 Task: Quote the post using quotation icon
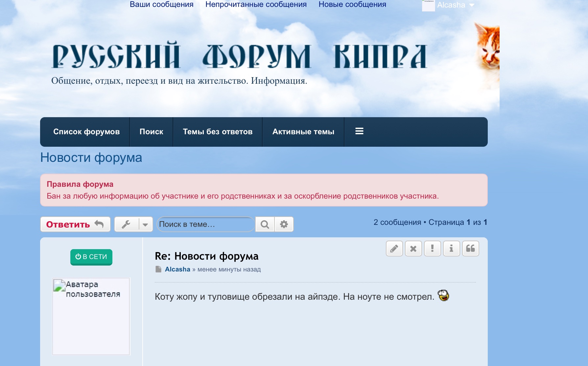(x=470, y=248)
